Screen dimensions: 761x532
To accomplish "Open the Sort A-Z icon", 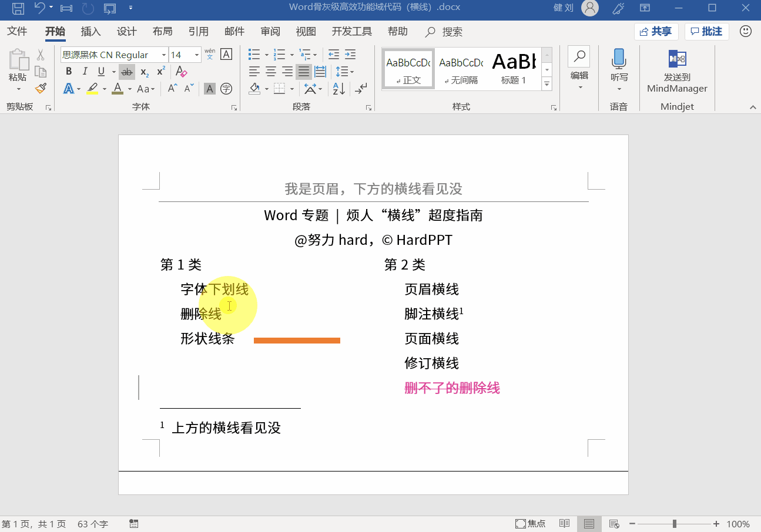I will 339,89.
